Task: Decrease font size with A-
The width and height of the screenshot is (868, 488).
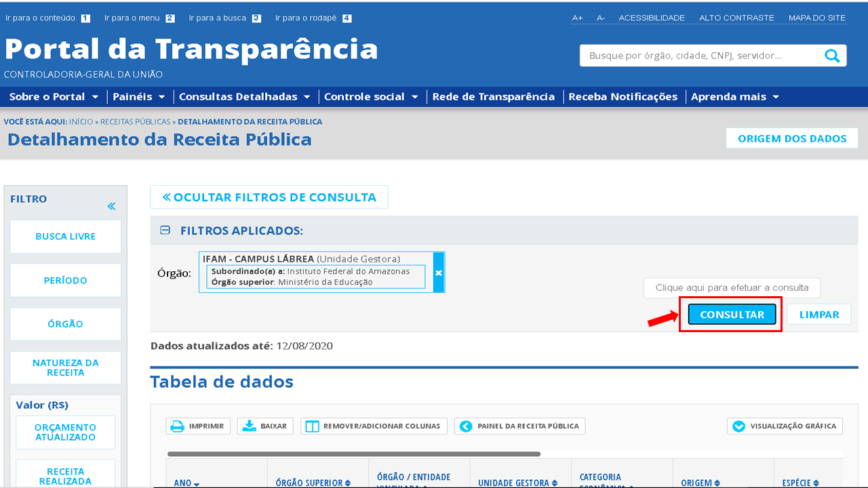Action: pyautogui.click(x=601, y=18)
